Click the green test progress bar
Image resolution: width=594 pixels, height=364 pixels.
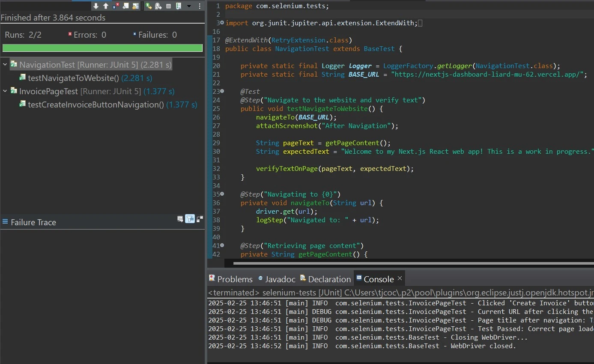[x=102, y=48]
